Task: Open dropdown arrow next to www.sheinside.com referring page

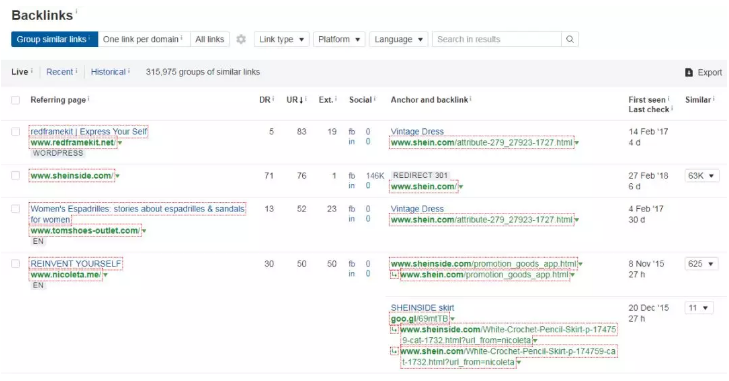Action: point(118,176)
